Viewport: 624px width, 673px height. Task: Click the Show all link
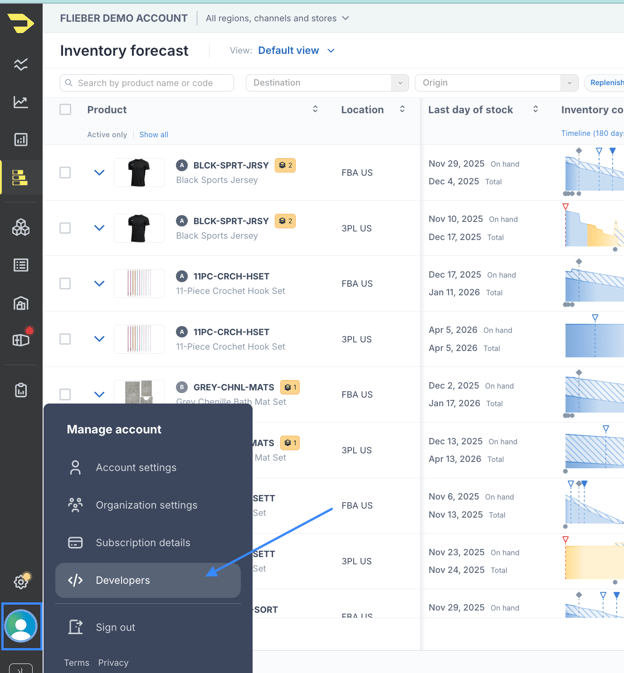[153, 135]
